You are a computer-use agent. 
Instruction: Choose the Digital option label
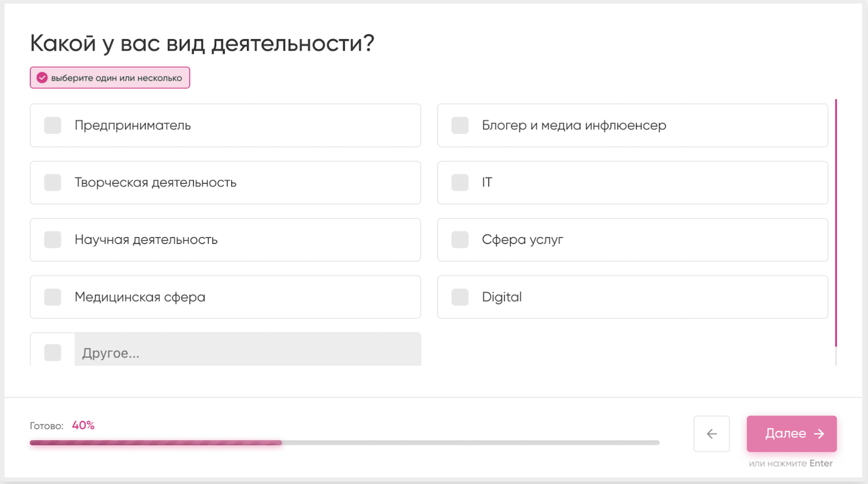[x=501, y=297]
